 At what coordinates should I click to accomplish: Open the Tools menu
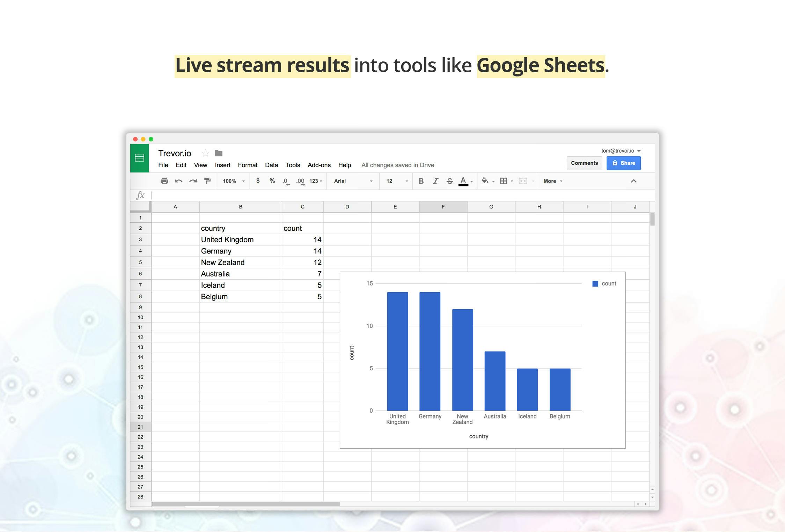pyautogui.click(x=293, y=165)
